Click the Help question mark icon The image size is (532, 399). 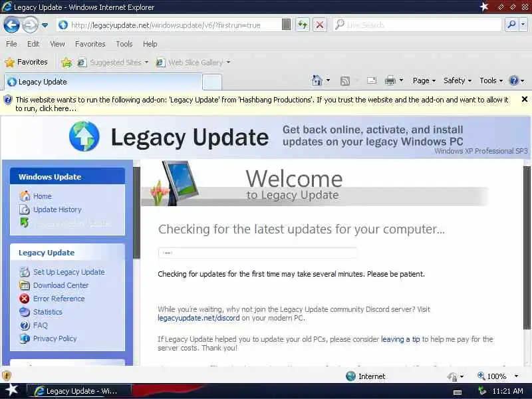514,80
